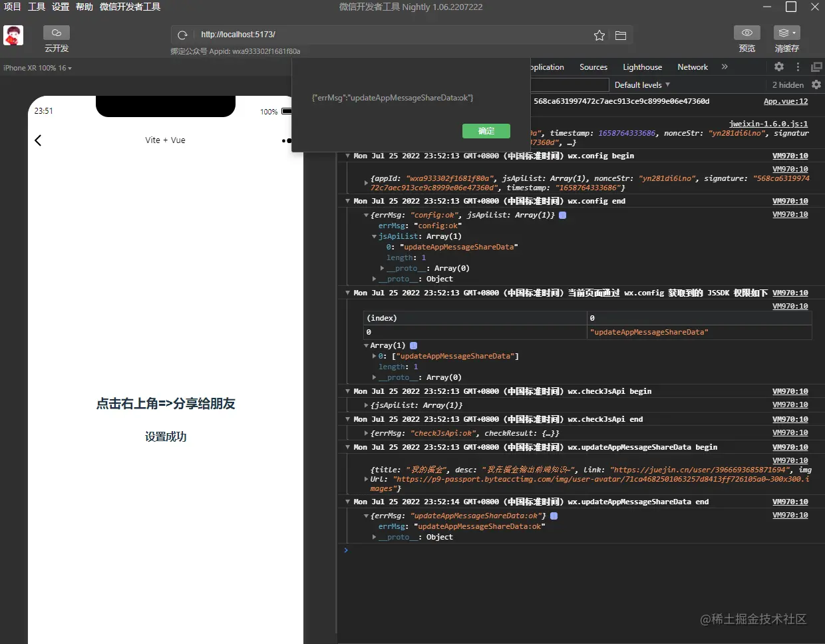The height and width of the screenshot is (644, 825).
Task: Open the Default levels dropdown
Action: pos(642,84)
